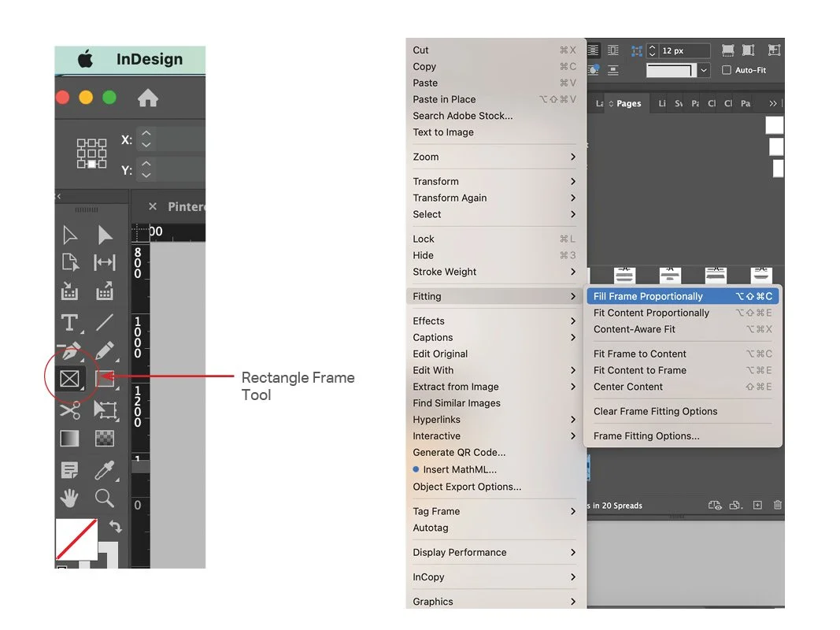Enable the Auto-Fit checkbox
840x630 pixels.
(x=727, y=70)
